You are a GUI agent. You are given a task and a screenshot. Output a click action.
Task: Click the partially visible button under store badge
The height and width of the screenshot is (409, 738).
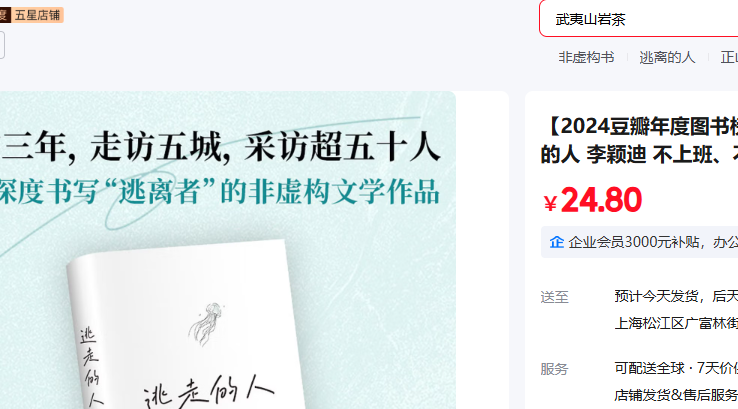2,45
